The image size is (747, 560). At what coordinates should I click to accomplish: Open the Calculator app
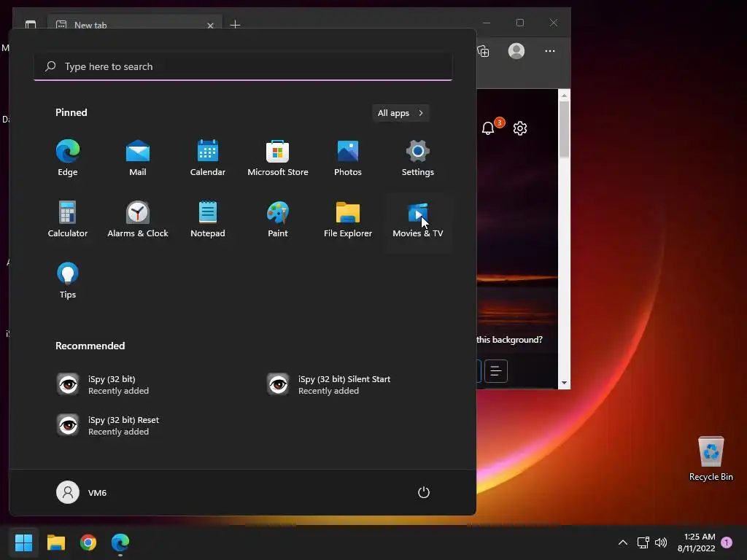[x=68, y=219]
